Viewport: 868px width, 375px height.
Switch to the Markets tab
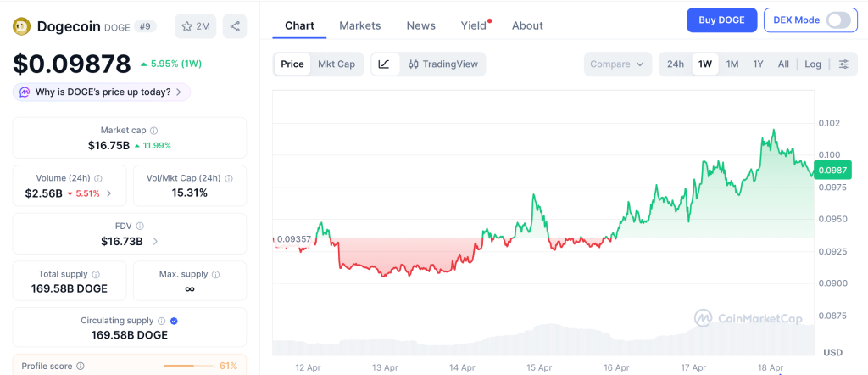point(359,25)
